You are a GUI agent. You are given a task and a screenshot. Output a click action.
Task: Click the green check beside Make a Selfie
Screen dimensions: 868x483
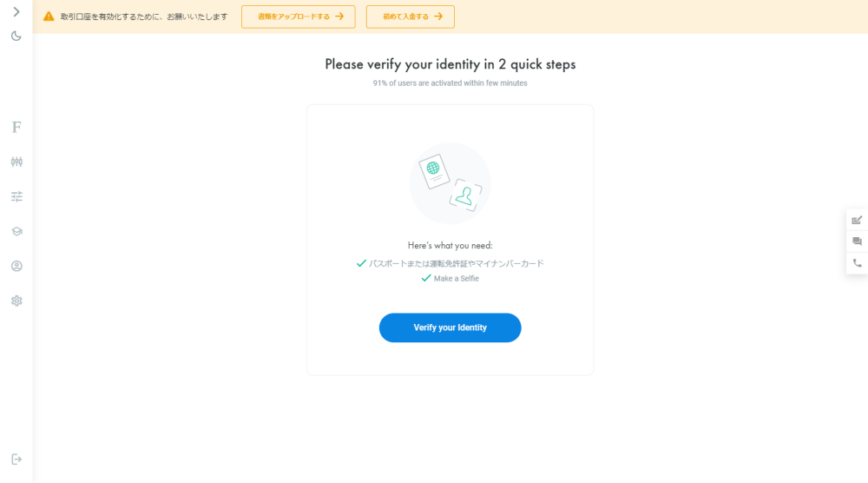tap(425, 278)
